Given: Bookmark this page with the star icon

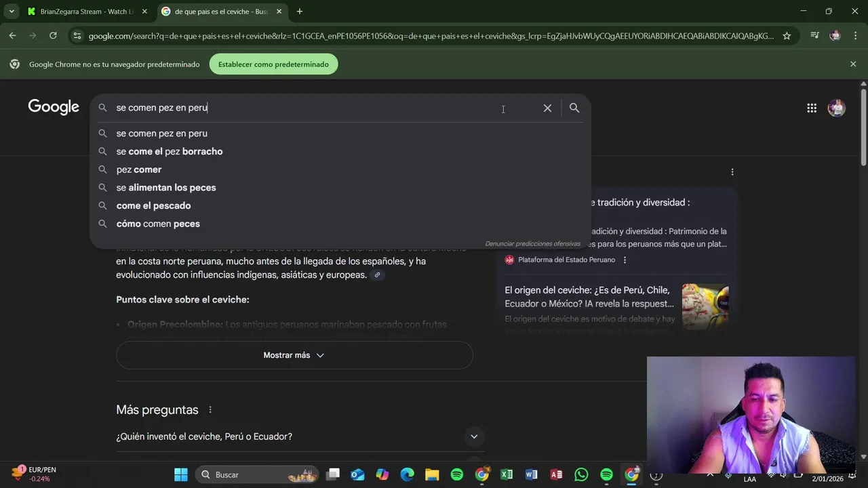Looking at the screenshot, I should [787, 36].
